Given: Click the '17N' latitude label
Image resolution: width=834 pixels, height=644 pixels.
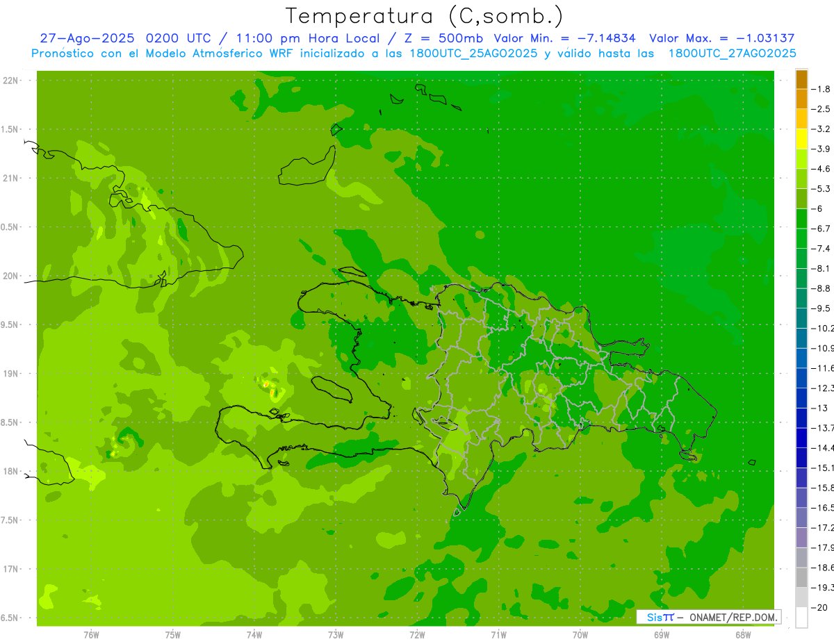Looking at the screenshot, I should [11, 570].
